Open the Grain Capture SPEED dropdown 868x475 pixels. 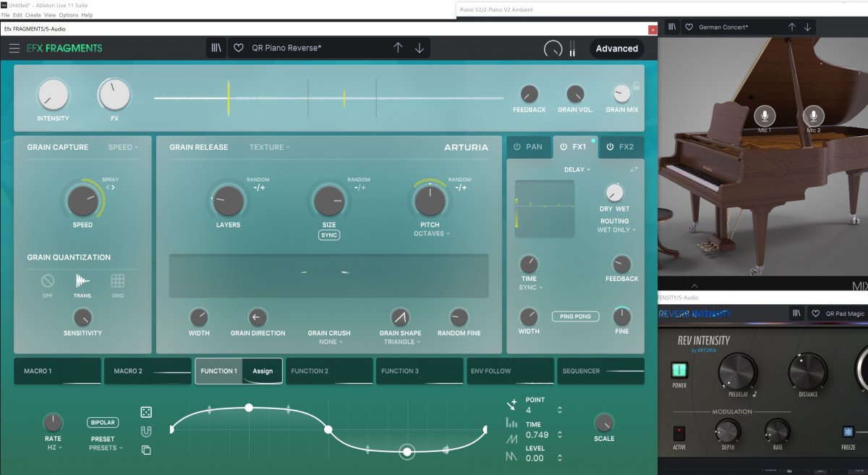click(123, 147)
